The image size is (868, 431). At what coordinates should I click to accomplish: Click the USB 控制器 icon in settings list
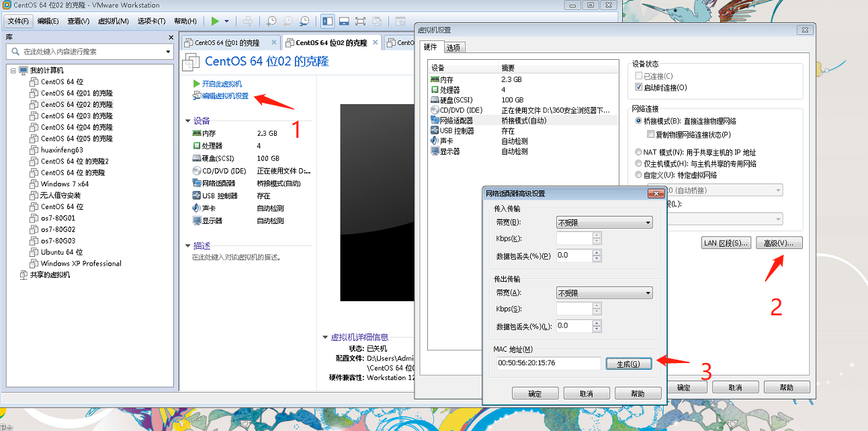(435, 130)
